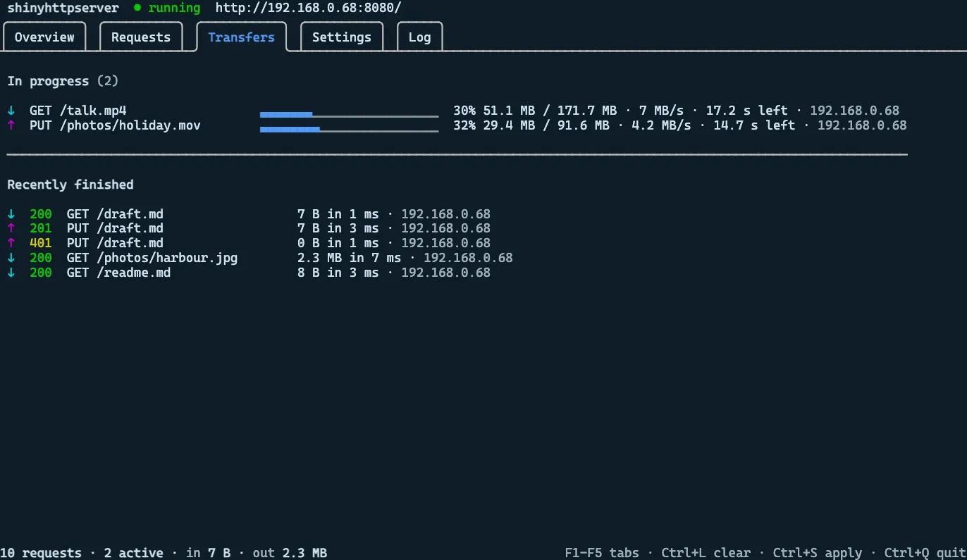Click the progress bar for /talk.mp4

click(x=349, y=114)
